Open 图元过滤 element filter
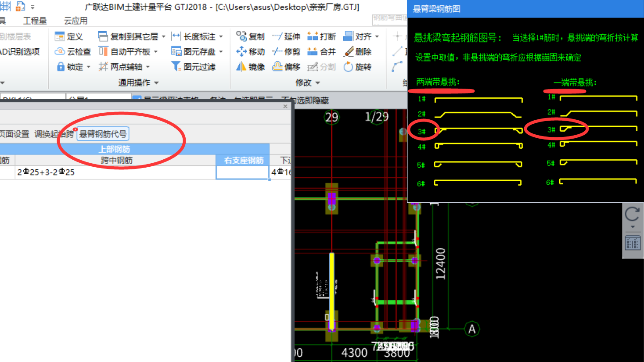 click(x=194, y=67)
